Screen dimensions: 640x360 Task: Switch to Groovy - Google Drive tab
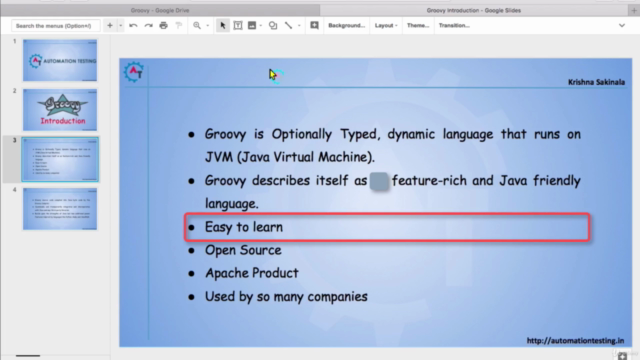click(x=160, y=10)
